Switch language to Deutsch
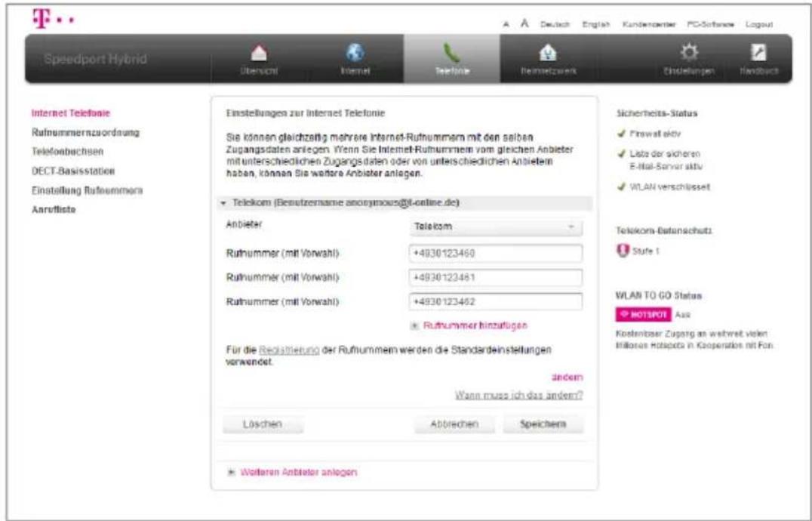This screenshot has width=812, height=521. pos(555,24)
